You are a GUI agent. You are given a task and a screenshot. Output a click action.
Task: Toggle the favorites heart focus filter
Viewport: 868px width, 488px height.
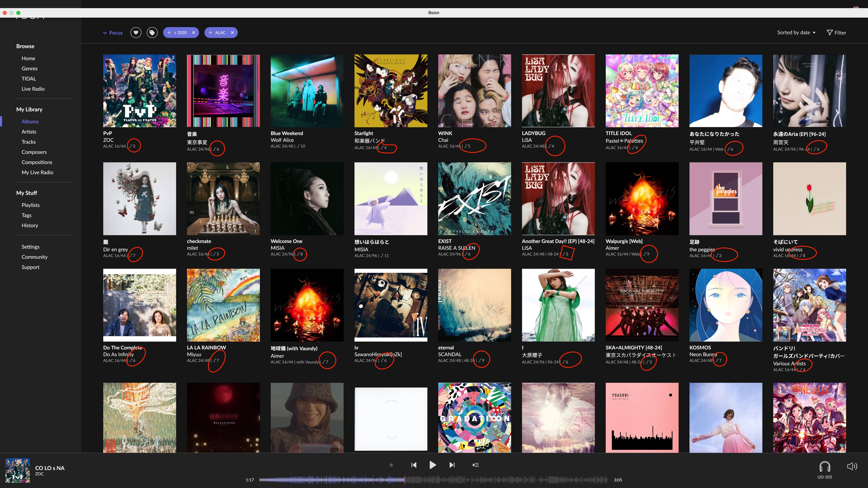click(x=136, y=33)
